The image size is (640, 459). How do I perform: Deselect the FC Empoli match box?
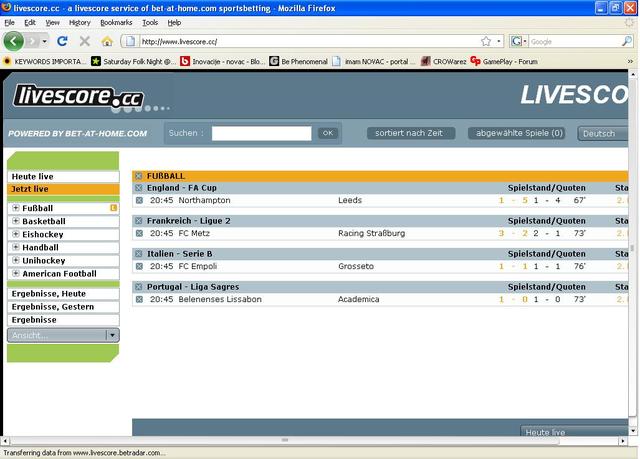[139, 266]
